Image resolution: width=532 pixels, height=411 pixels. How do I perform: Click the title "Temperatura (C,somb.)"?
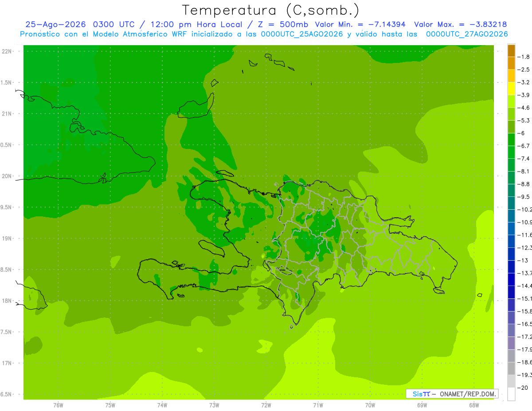[x=270, y=10]
